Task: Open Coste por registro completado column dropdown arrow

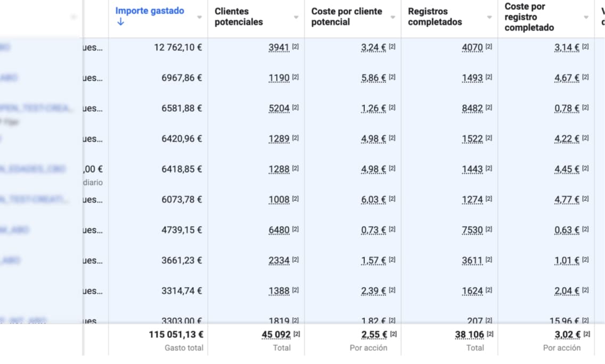Action: click(x=586, y=17)
